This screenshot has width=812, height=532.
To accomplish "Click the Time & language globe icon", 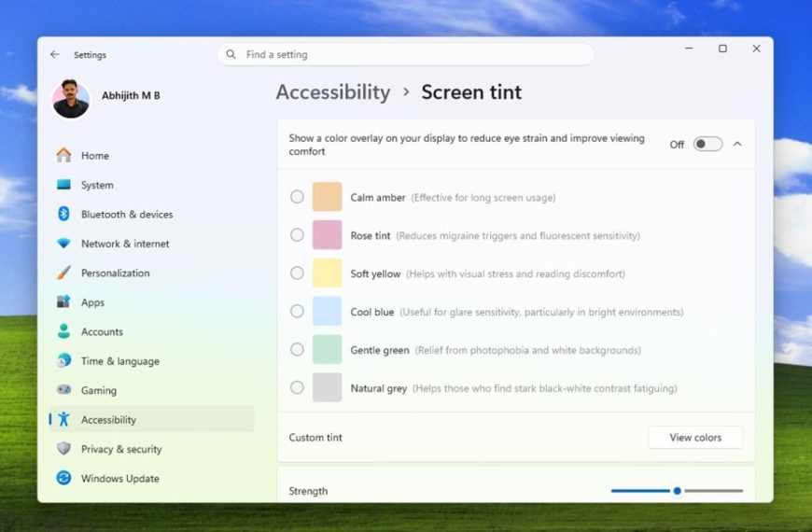I will pos(63,360).
